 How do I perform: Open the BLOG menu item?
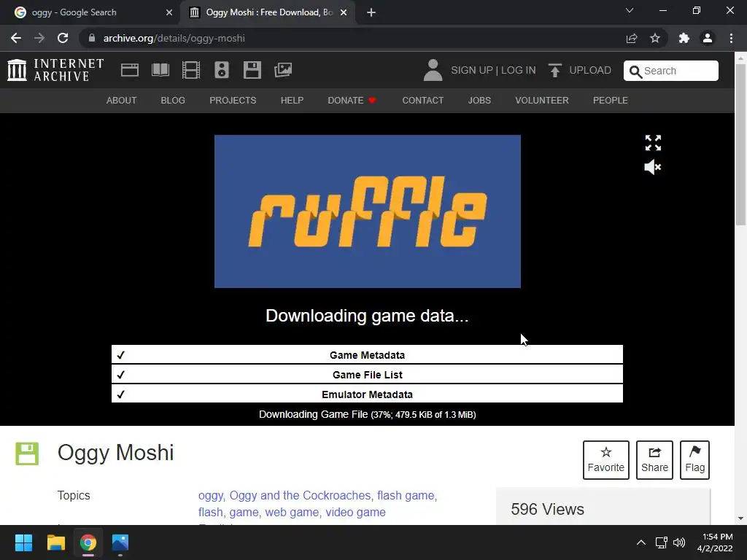coord(173,101)
